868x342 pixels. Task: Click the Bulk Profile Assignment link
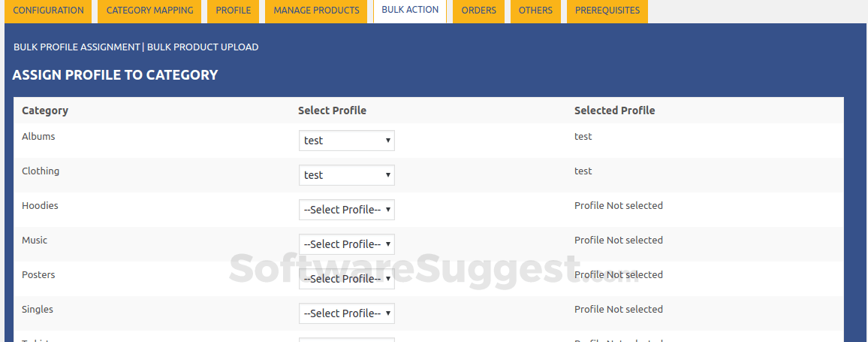(x=77, y=47)
